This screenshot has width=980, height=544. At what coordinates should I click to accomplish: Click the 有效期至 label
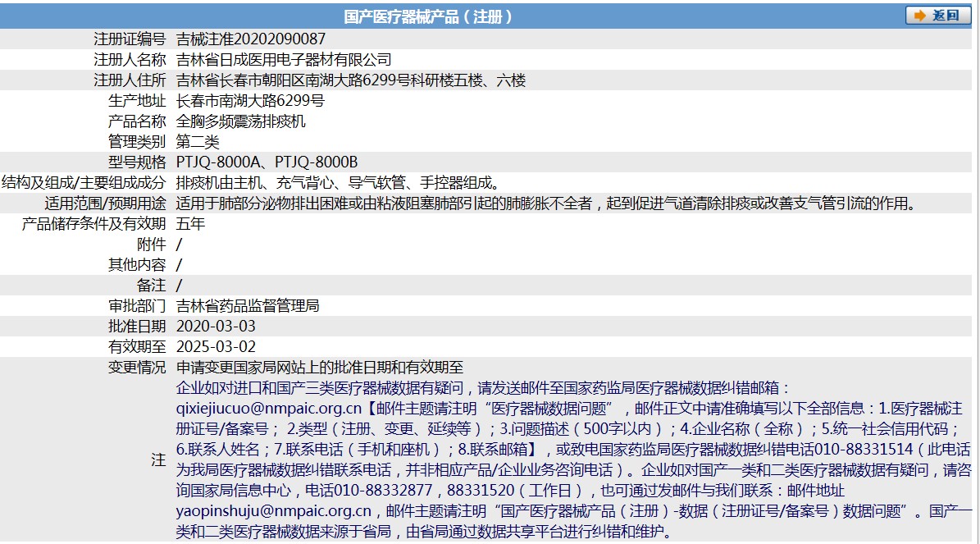point(137,346)
